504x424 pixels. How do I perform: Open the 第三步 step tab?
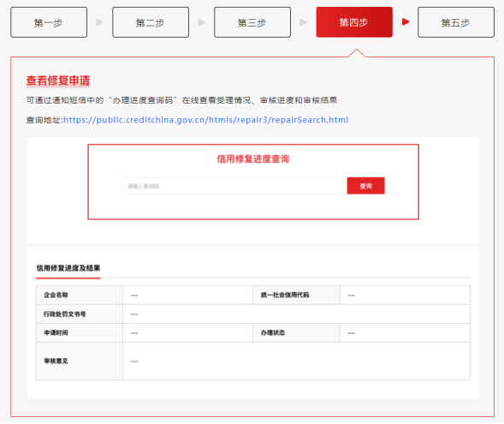pos(252,22)
